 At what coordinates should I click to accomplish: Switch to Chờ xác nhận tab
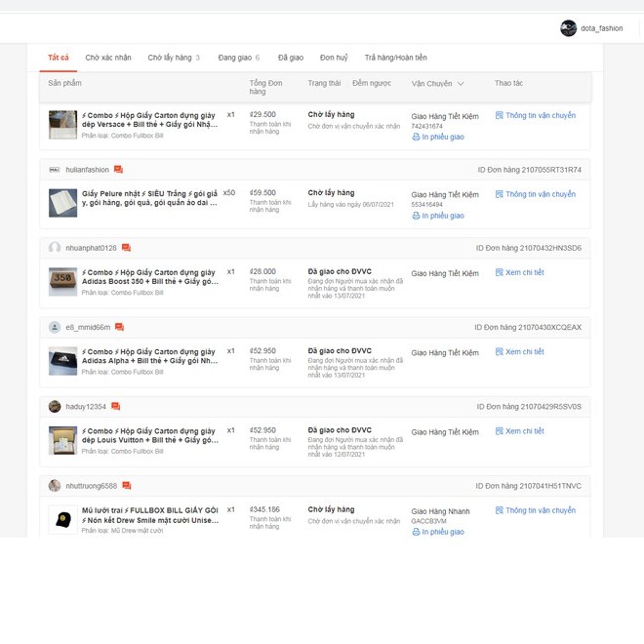(x=107, y=58)
